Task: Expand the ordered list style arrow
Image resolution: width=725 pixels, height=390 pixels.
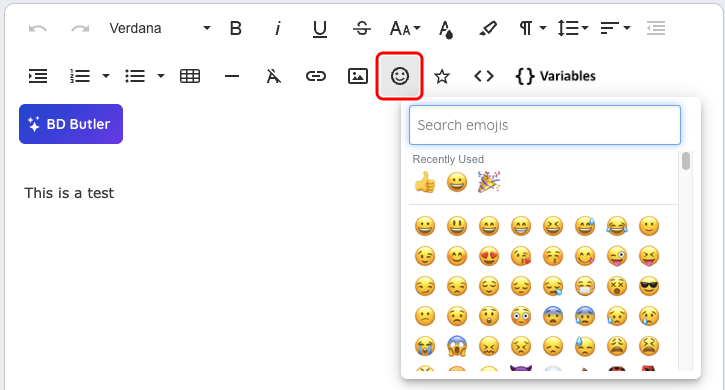Action: [106, 76]
